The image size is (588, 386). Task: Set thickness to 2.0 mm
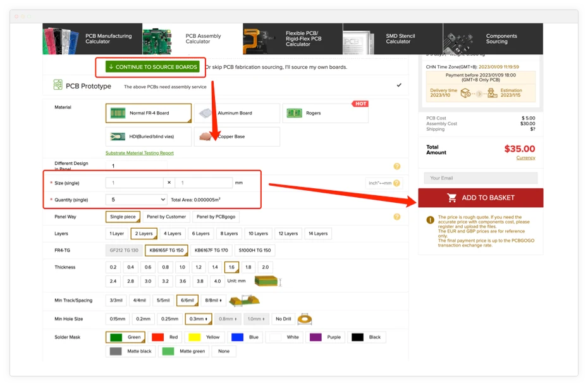[265, 267]
